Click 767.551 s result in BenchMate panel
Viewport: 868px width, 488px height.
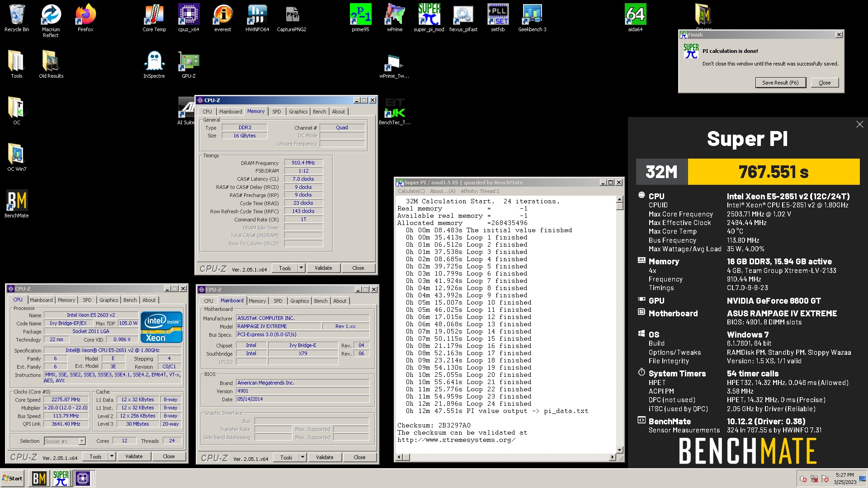[x=774, y=172]
